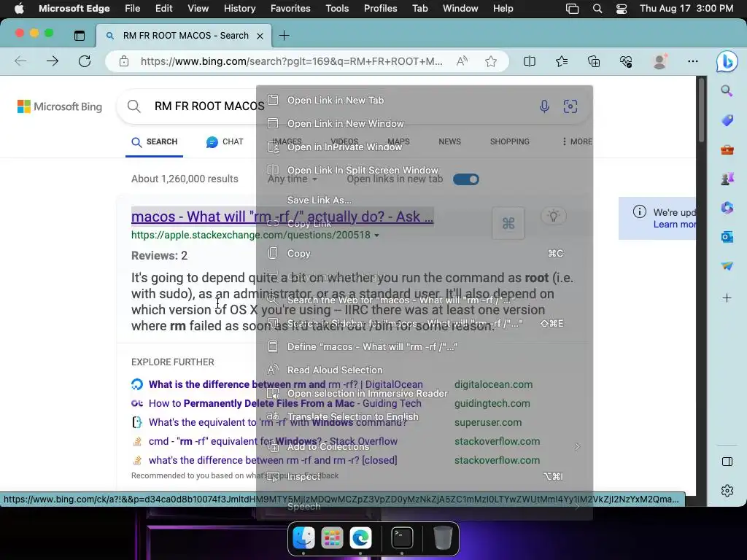Viewport: 747px width, 560px height.
Task: Open the Drop paper plane sidebar icon
Action: 727,265
